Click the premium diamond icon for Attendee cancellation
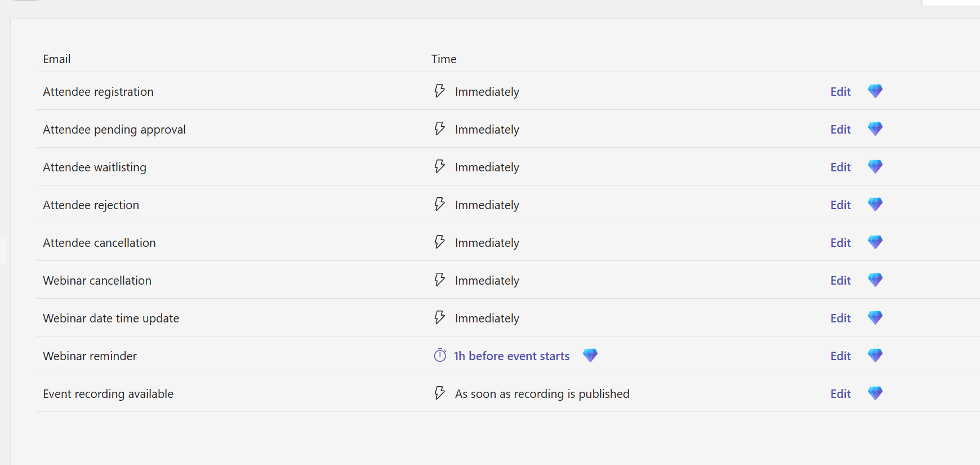 pyautogui.click(x=875, y=242)
